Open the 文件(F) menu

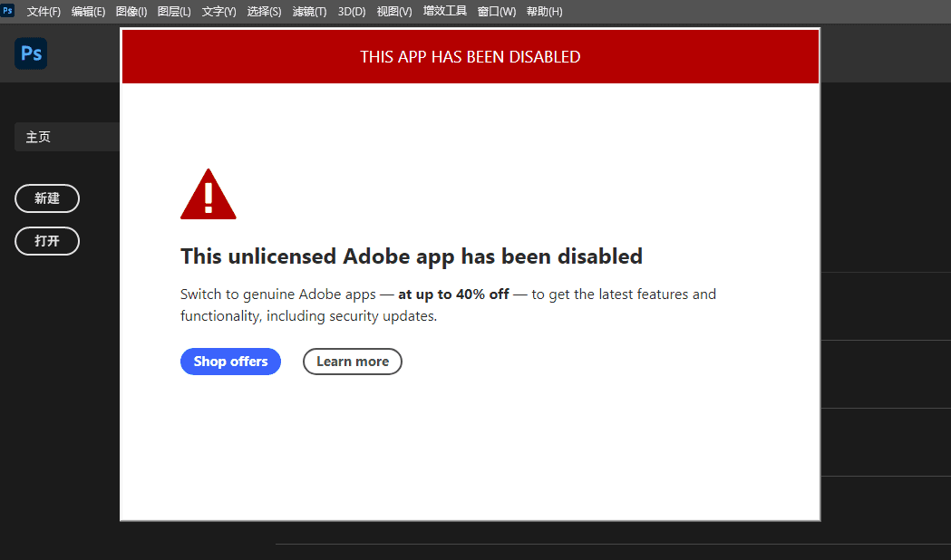point(44,12)
